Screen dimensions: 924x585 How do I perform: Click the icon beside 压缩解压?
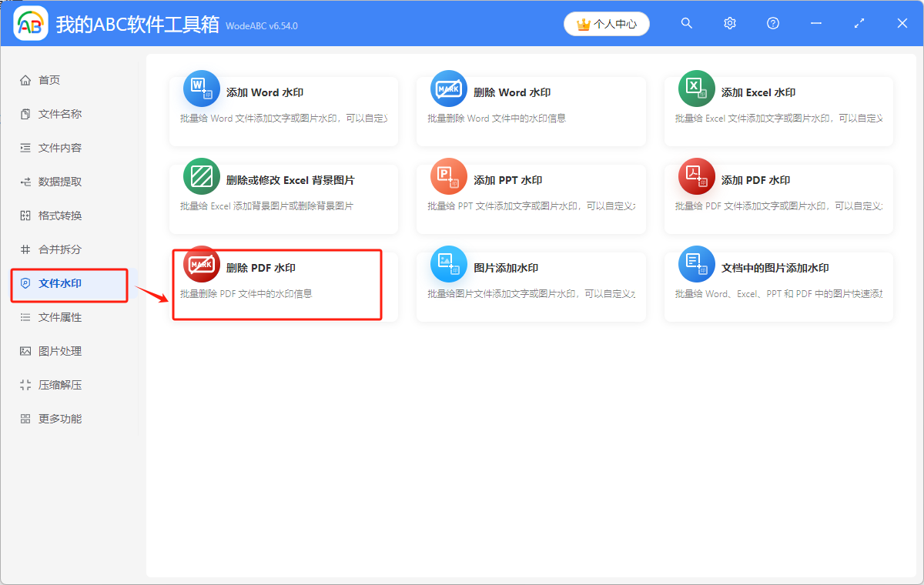tap(25, 385)
